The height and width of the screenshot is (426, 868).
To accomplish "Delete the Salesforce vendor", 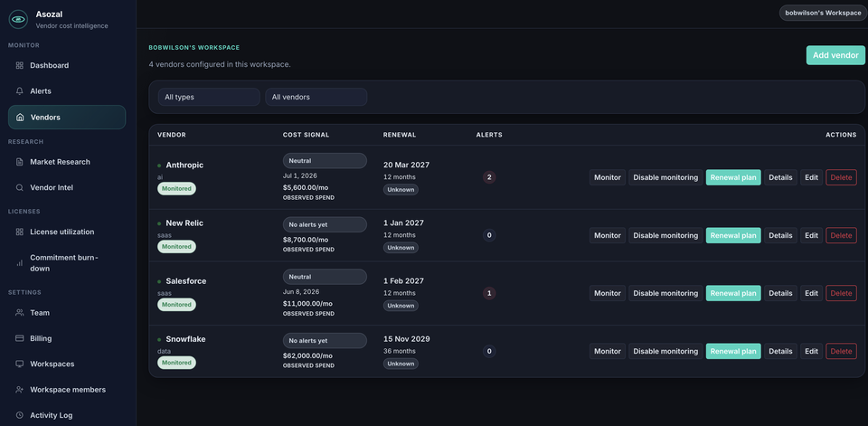I will pyautogui.click(x=842, y=293).
